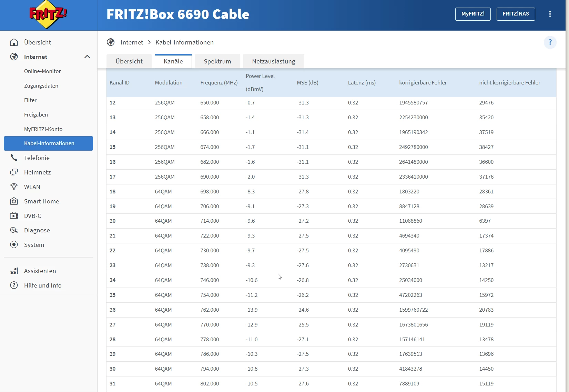Image resolution: width=569 pixels, height=392 pixels.
Task: Open Zugangsdaten in the sidebar
Action: [x=41, y=86]
